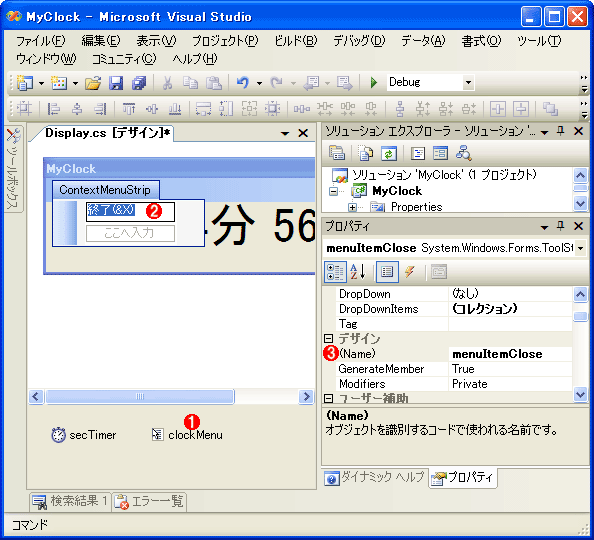
Task: Click the Cut scissors icon
Action: point(167,83)
